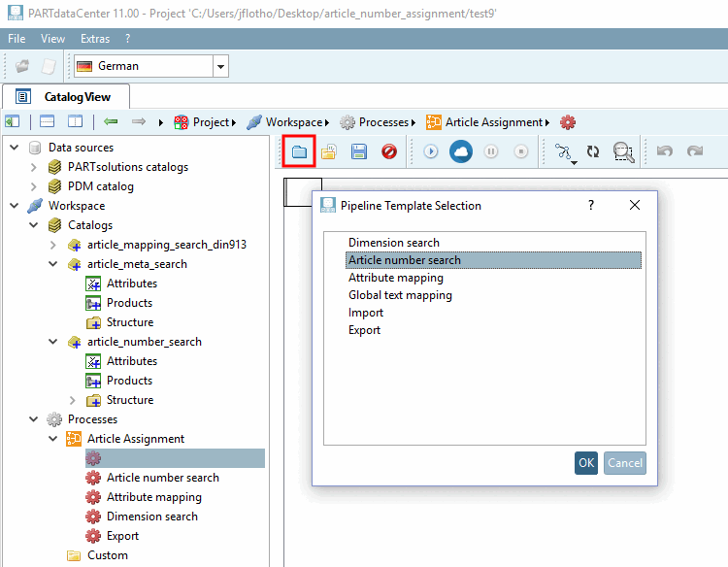Confirm template selection with OK

tap(586, 463)
